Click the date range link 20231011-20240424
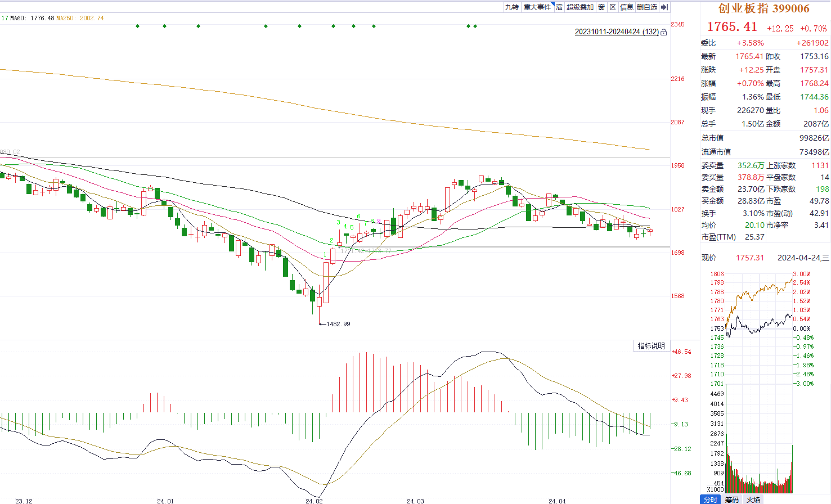Screen dimensions: 831x504 click(x=617, y=32)
